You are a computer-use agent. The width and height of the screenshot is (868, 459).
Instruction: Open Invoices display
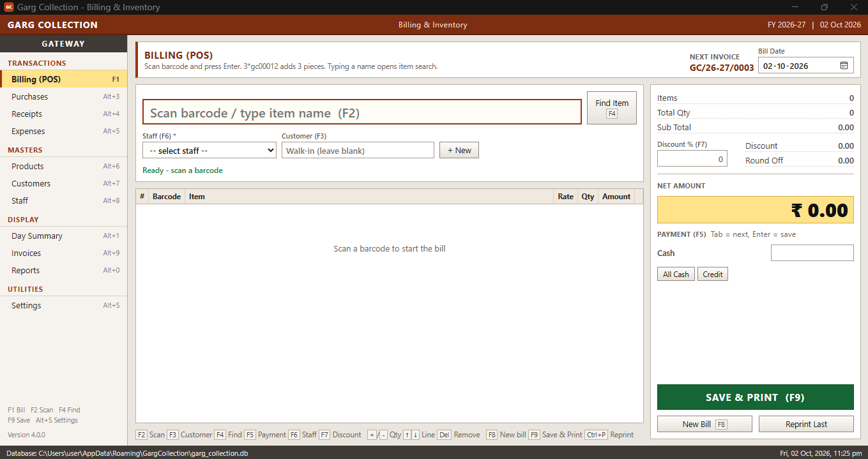pyautogui.click(x=64, y=253)
